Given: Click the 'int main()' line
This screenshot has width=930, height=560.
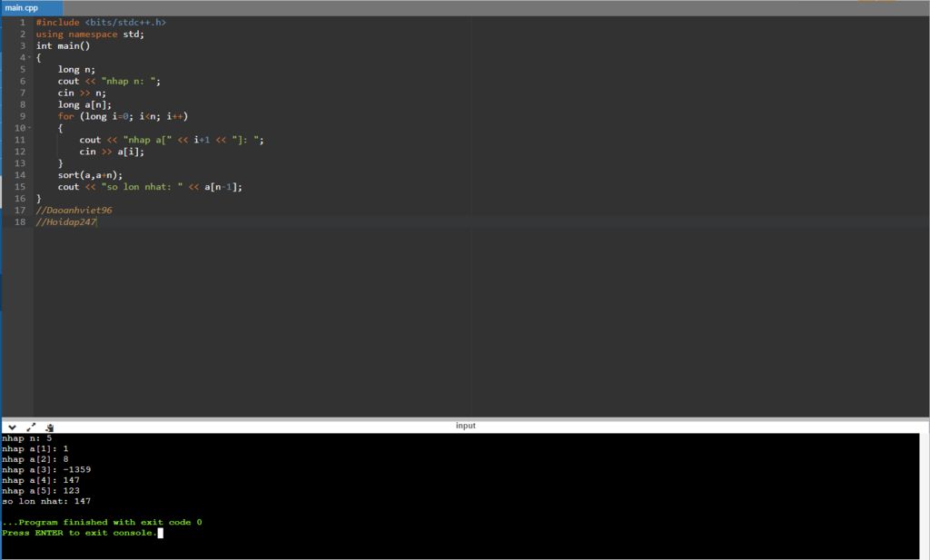Looking at the screenshot, I should [63, 45].
